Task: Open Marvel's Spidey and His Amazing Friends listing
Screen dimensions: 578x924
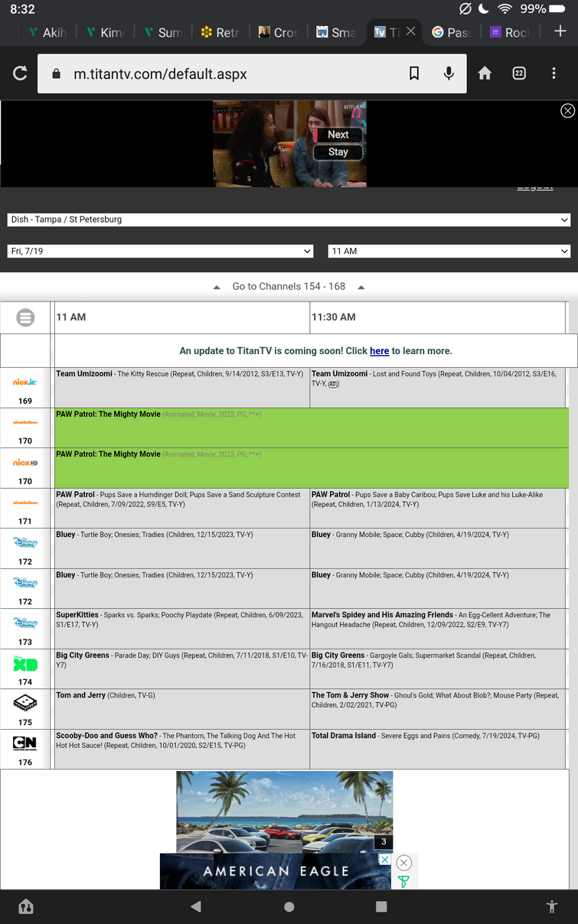Action: pos(439,628)
